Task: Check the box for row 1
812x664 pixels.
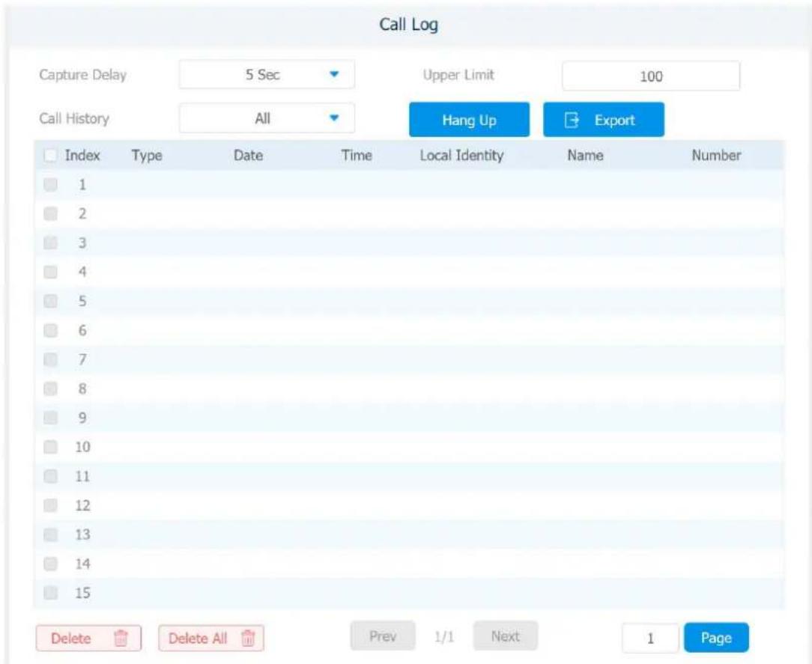Action: pos(50,185)
